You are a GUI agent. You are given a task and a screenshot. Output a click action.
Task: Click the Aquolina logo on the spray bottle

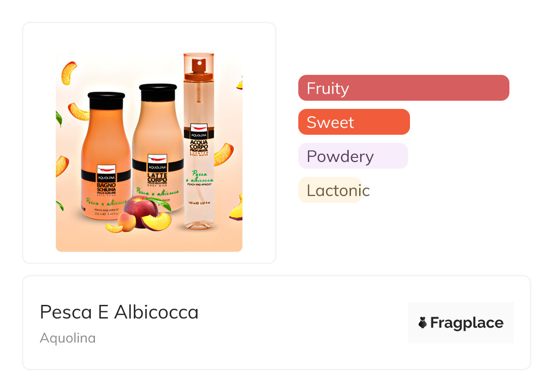click(199, 130)
